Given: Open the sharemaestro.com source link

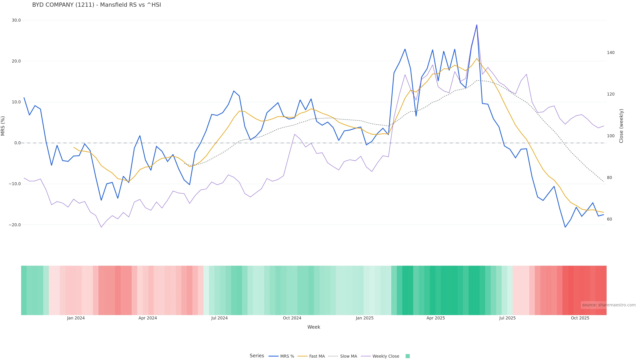Looking at the screenshot, I should (x=608, y=305).
